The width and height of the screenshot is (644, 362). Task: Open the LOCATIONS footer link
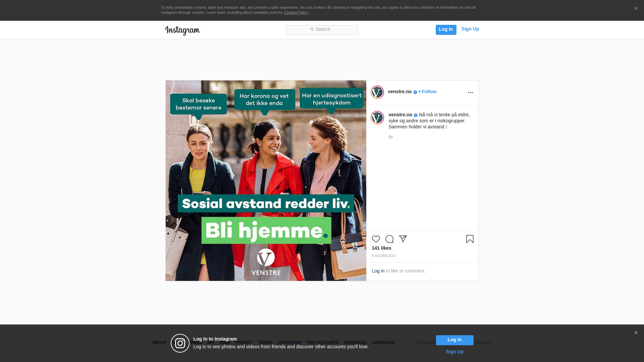coord(289,343)
